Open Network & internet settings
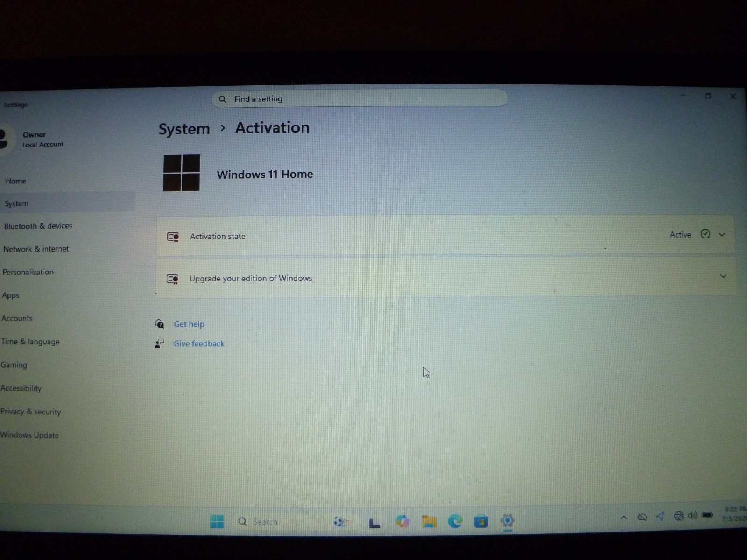Viewport: 747px width, 560px height. (36, 249)
